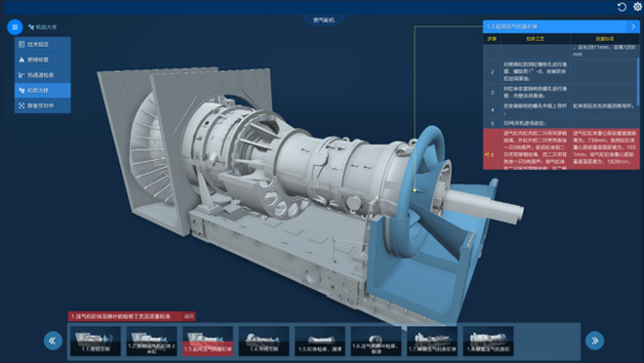Open settings via the top-right gear icon

click(637, 7)
